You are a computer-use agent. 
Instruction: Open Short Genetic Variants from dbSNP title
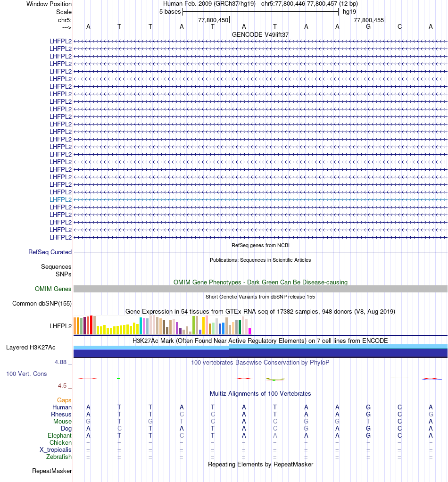[260, 297]
